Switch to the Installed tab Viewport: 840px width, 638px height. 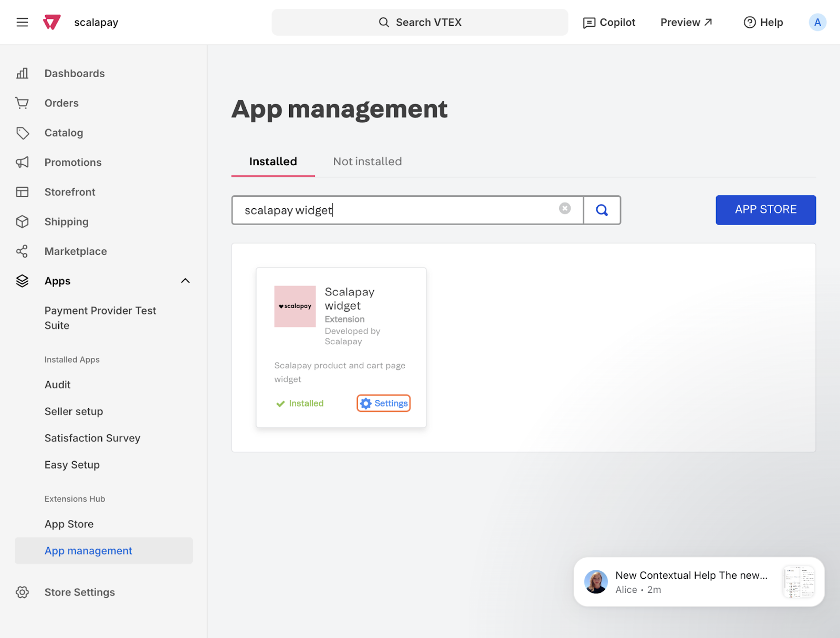click(273, 162)
